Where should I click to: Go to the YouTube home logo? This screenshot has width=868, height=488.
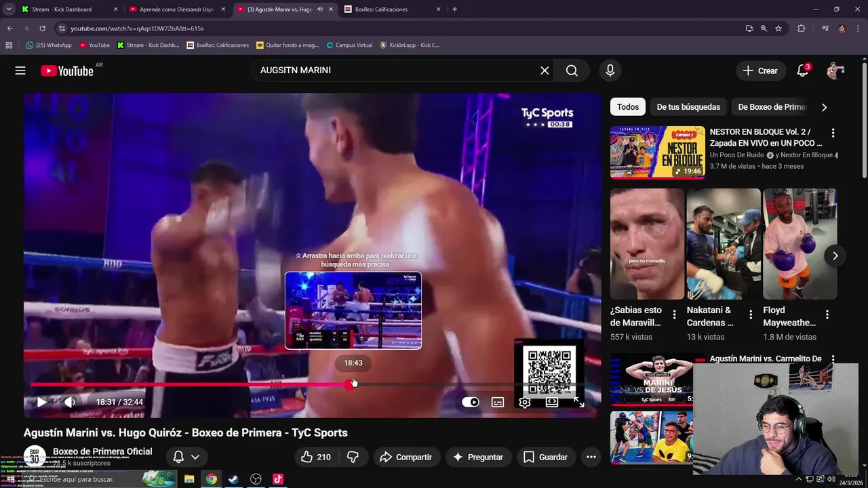(x=66, y=70)
